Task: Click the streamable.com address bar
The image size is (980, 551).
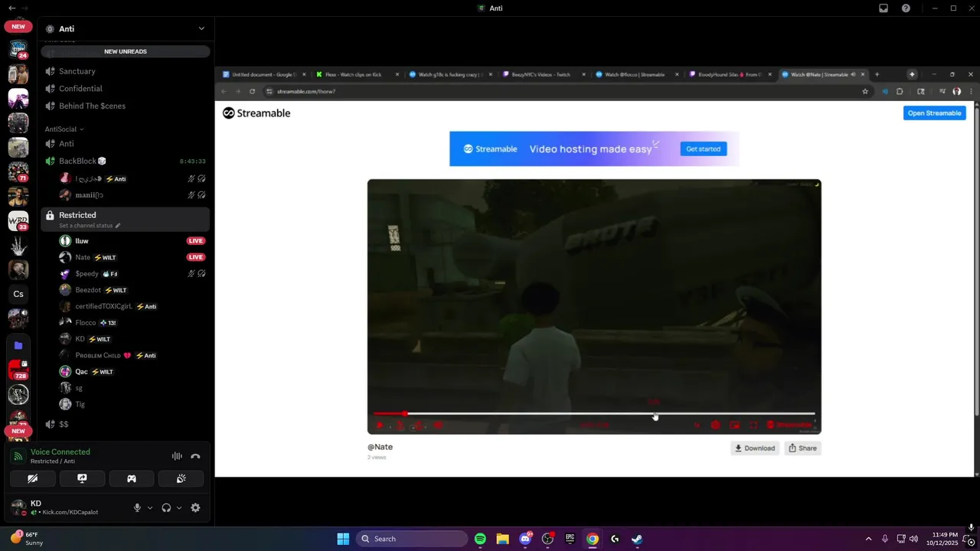Action: 567,91
